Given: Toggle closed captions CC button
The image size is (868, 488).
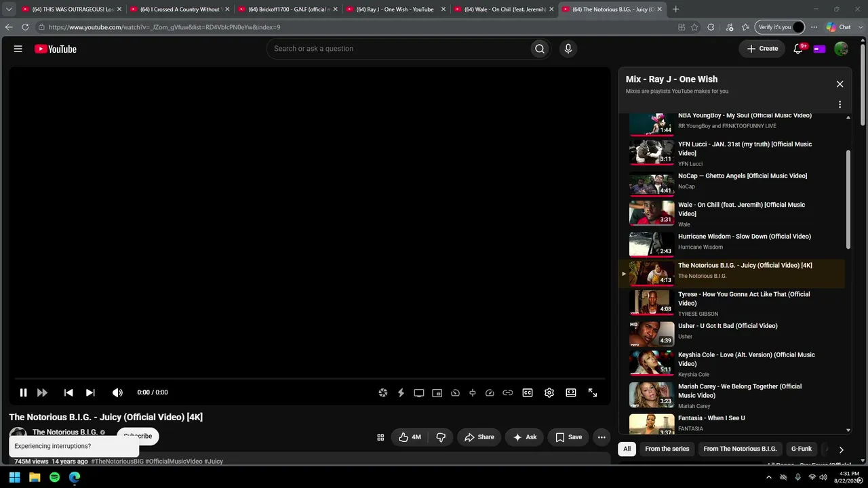Looking at the screenshot, I should (x=528, y=392).
